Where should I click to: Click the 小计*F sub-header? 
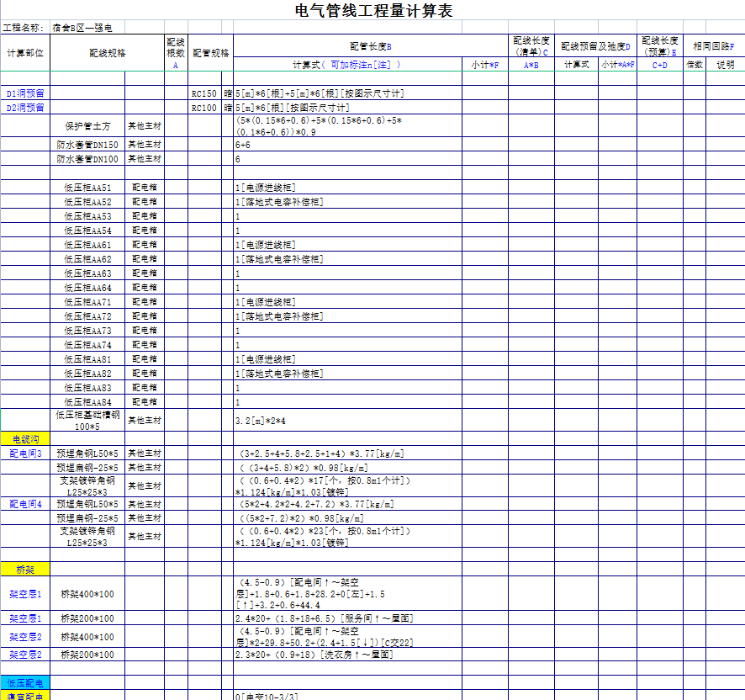[x=485, y=65]
